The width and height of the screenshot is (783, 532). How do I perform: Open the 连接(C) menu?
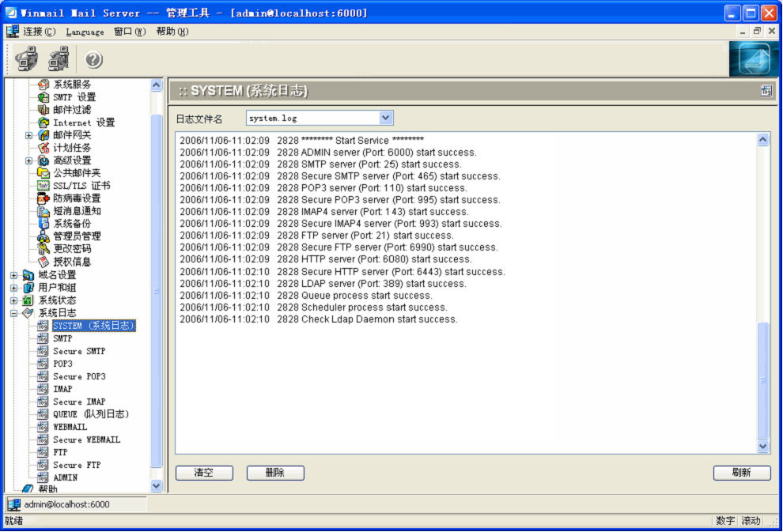(x=39, y=32)
